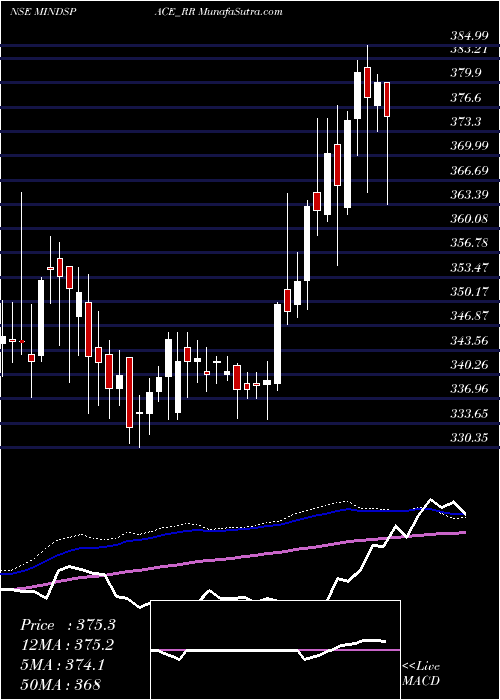Click the 330.35 price axis label
Image resolution: width=500 pixels, height=700 pixels.
tap(469, 438)
